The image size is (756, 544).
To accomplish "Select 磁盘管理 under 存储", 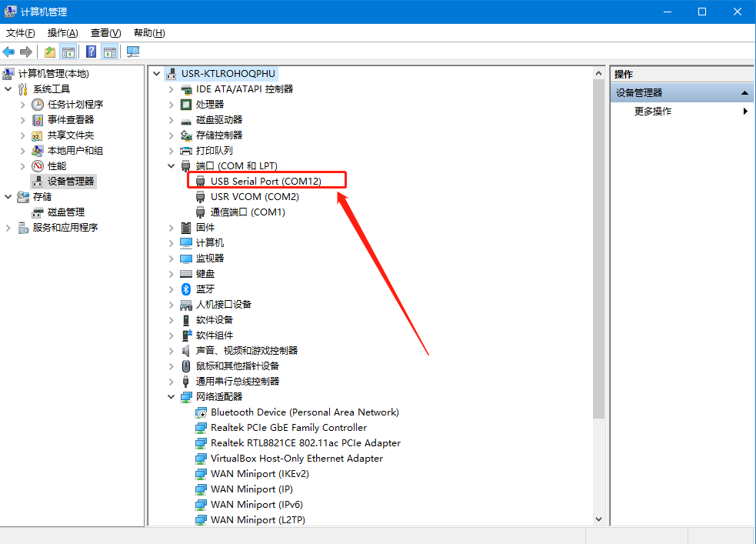I will point(65,212).
